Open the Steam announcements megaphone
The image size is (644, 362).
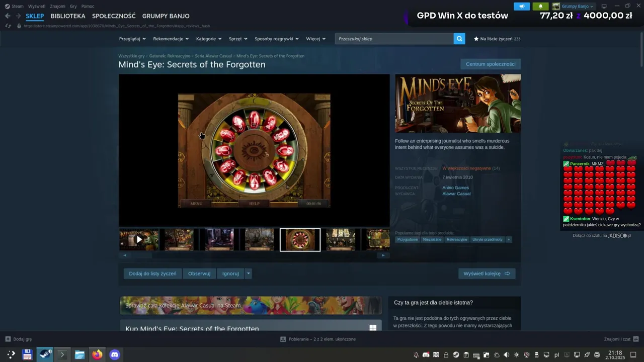tap(522, 6)
